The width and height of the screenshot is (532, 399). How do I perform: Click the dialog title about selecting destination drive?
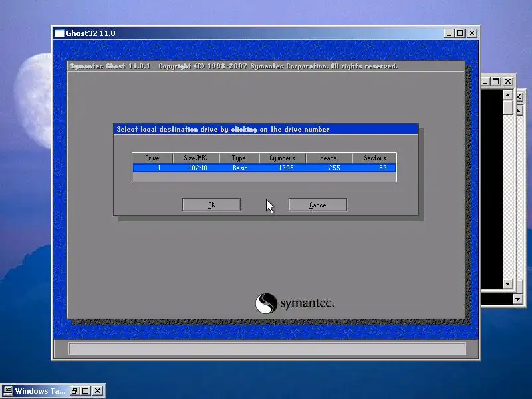tap(223, 129)
